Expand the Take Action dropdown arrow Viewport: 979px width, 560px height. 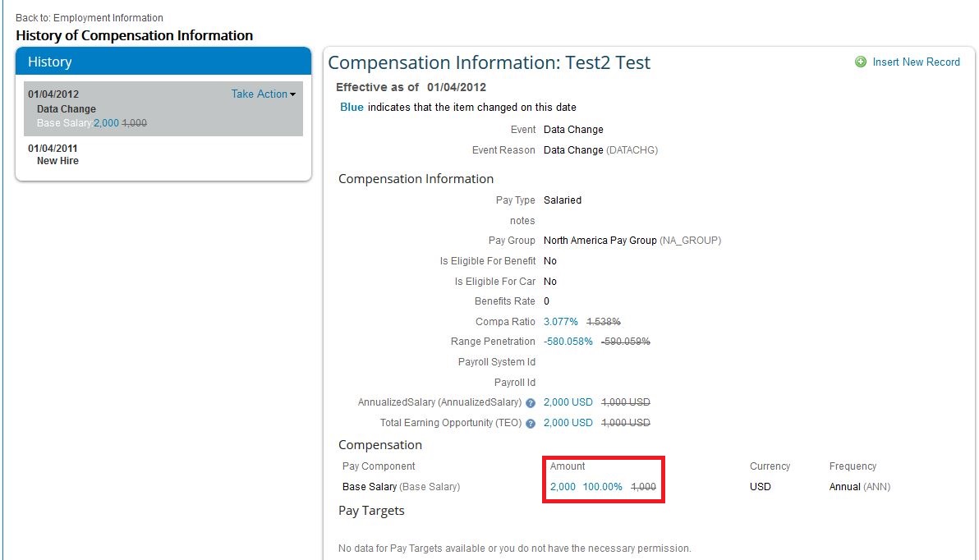click(293, 95)
